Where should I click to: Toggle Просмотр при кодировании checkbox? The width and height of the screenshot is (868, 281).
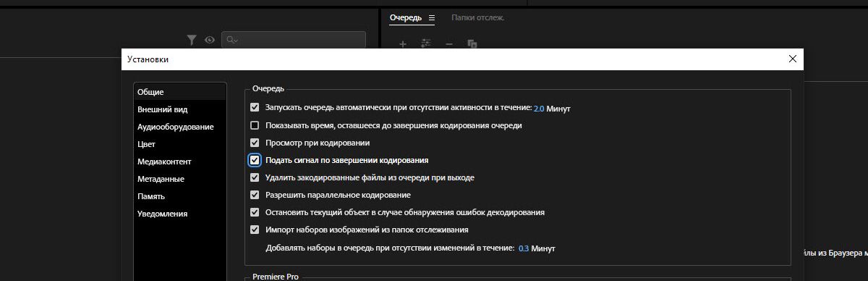click(x=255, y=143)
